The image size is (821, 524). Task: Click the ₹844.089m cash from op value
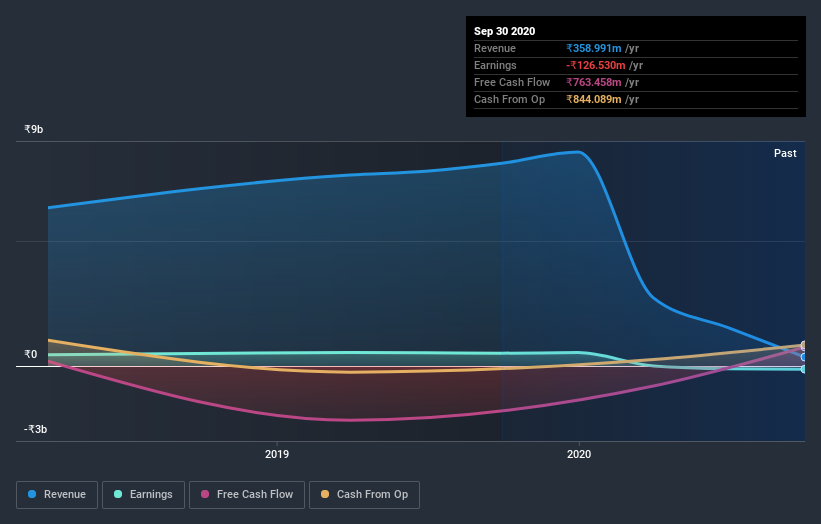(x=594, y=99)
